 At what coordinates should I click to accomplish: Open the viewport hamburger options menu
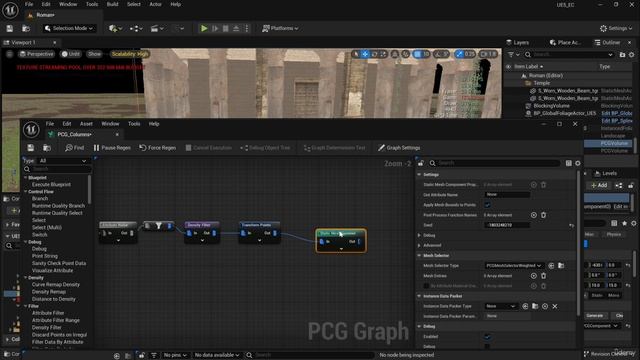click(x=9, y=54)
